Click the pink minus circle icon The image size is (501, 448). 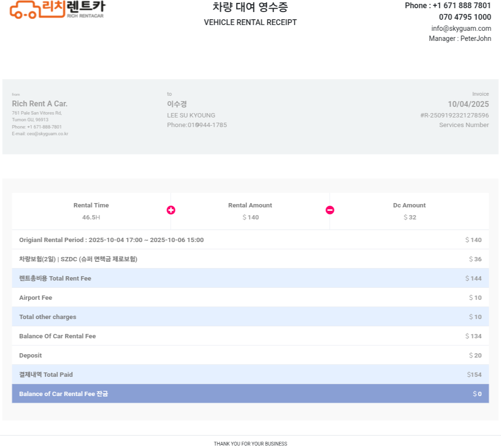point(330,210)
